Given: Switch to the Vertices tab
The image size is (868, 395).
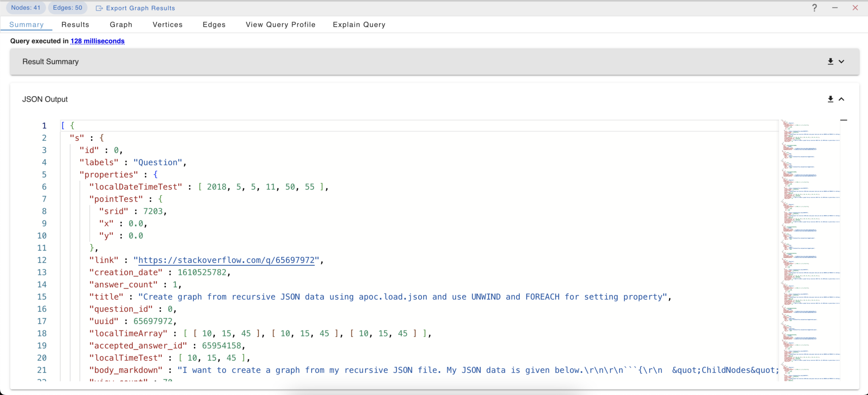Looking at the screenshot, I should (x=167, y=25).
